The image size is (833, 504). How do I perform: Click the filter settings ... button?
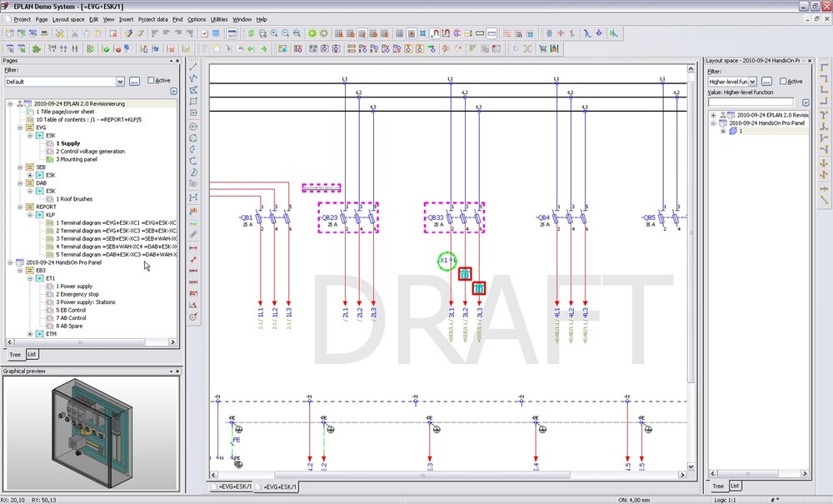click(133, 80)
